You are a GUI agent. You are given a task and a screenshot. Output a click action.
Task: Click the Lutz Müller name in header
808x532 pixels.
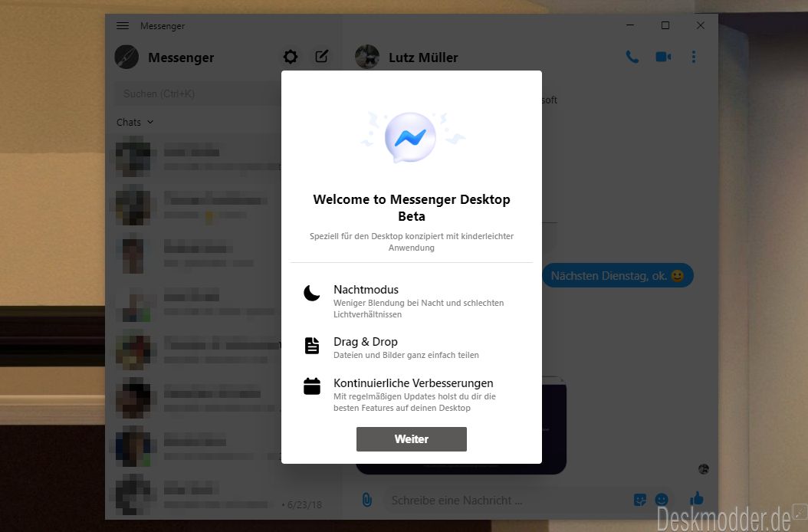pyautogui.click(x=423, y=57)
